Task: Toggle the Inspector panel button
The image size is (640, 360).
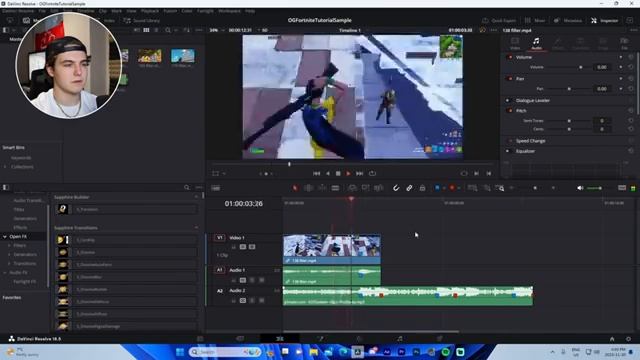Action: click(x=605, y=20)
